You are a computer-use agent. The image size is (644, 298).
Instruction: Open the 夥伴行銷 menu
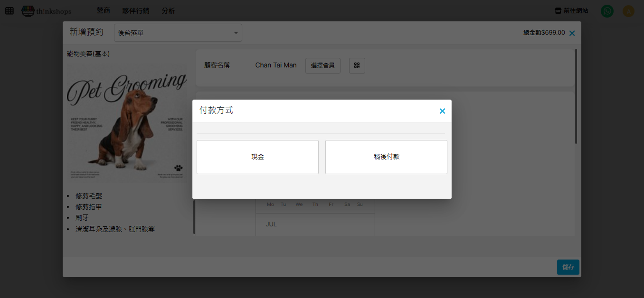136,11
